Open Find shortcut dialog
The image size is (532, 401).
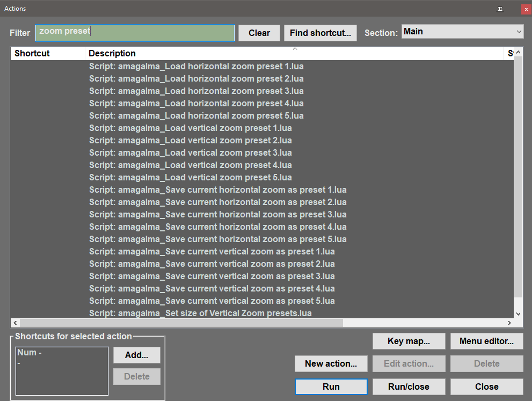click(320, 33)
